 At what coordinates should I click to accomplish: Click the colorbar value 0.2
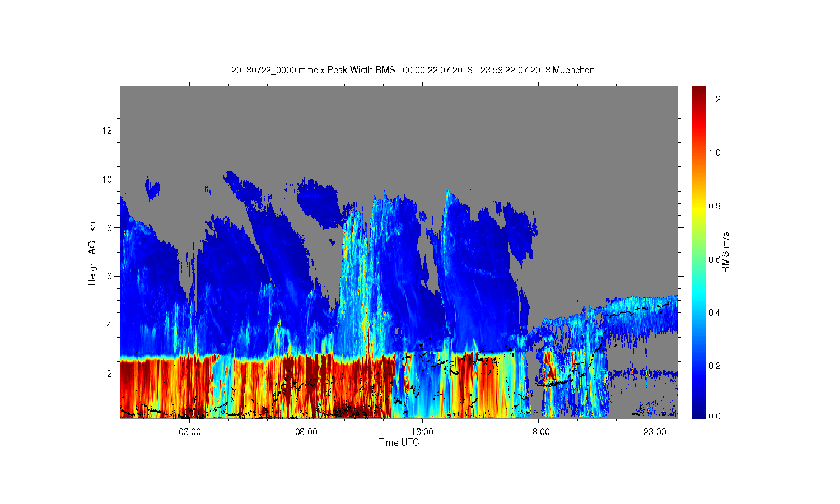click(714, 366)
